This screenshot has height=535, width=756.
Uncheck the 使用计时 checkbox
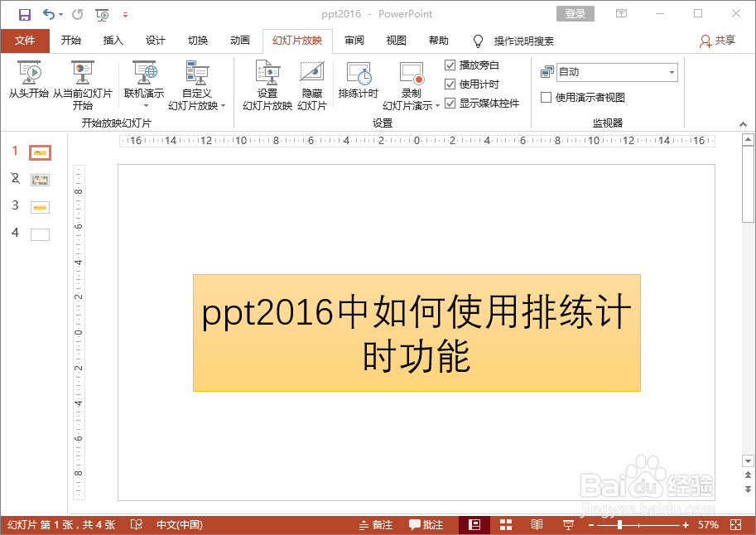[x=450, y=84]
